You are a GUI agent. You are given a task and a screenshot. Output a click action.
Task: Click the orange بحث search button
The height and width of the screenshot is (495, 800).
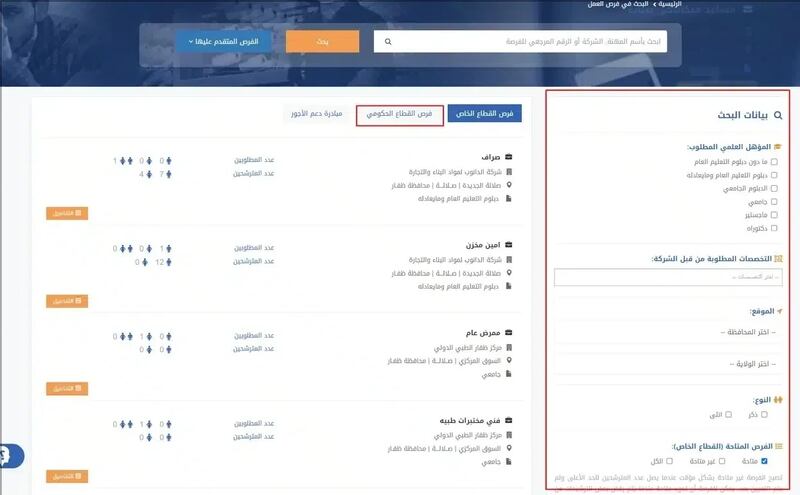click(322, 41)
